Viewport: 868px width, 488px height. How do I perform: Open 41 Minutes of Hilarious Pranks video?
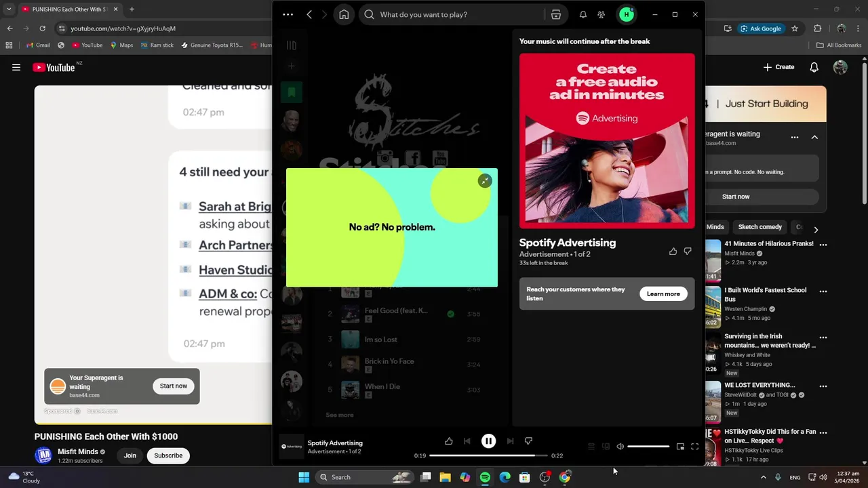pyautogui.click(x=768, y=244)
